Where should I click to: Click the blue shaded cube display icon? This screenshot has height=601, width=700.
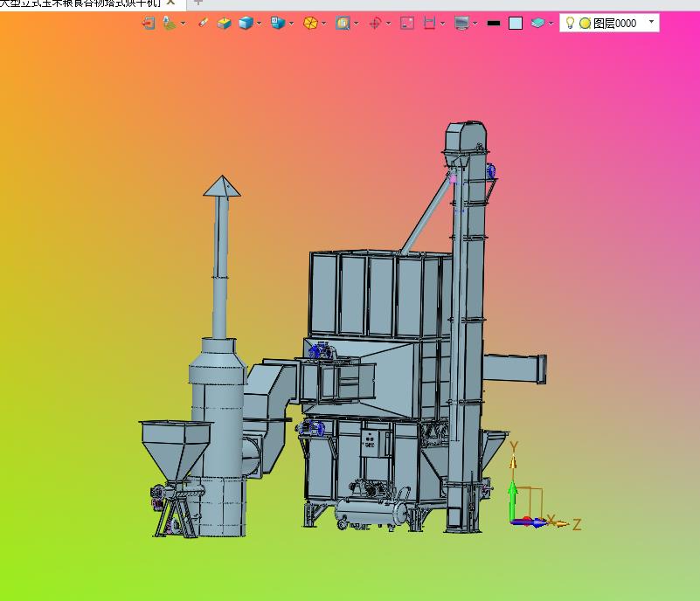pyautogui.click(x=246, y=23)
